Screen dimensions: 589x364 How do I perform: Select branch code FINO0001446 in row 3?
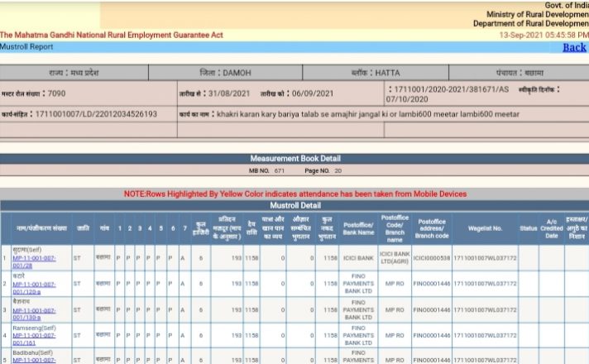click(432, 310)
